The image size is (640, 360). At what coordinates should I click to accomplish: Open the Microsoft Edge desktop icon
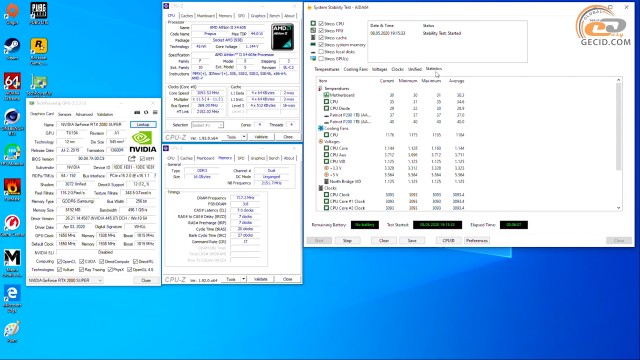tap(12, 299)
